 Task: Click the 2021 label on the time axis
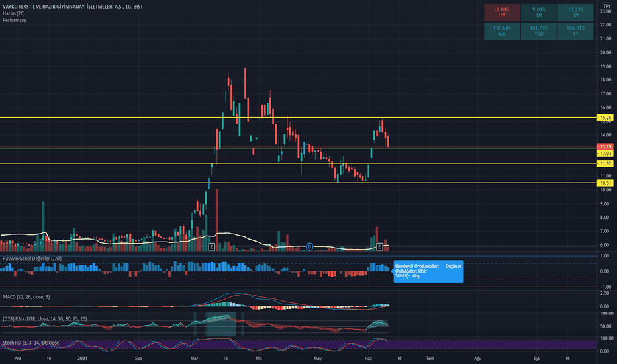tap(82, 359)
